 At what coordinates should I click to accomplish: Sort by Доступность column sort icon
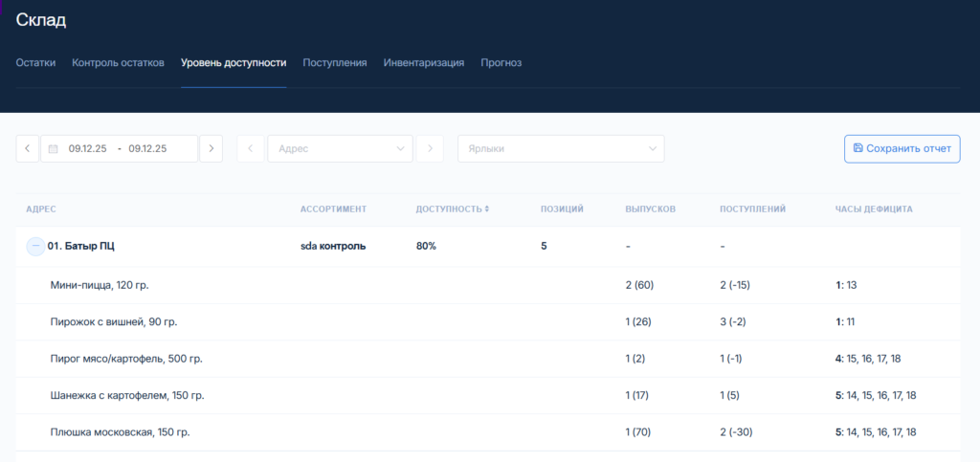486,209
